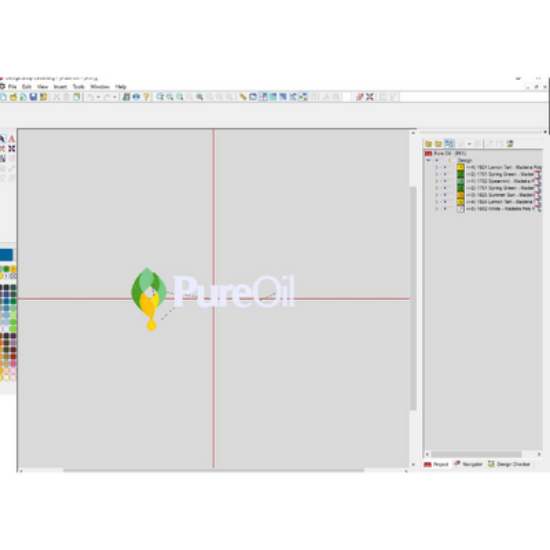Select the letter A text tool

[12, 139]
